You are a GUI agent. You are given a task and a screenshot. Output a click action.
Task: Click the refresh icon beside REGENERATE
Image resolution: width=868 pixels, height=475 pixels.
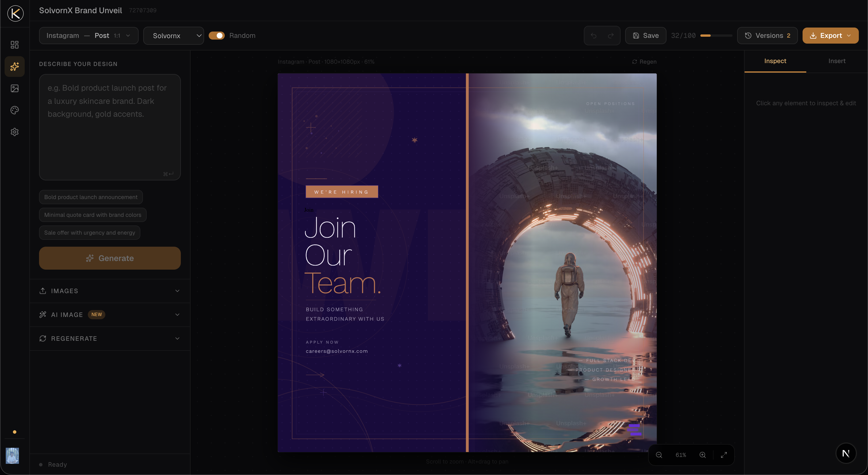point(43,339)
